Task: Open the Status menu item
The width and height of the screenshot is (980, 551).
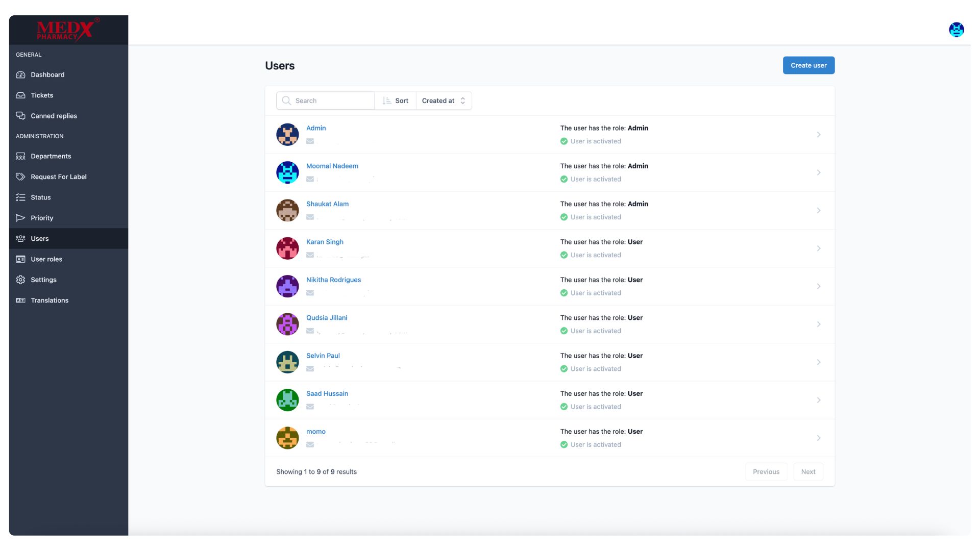Action: pyautogui.click(x=68, y=197)
